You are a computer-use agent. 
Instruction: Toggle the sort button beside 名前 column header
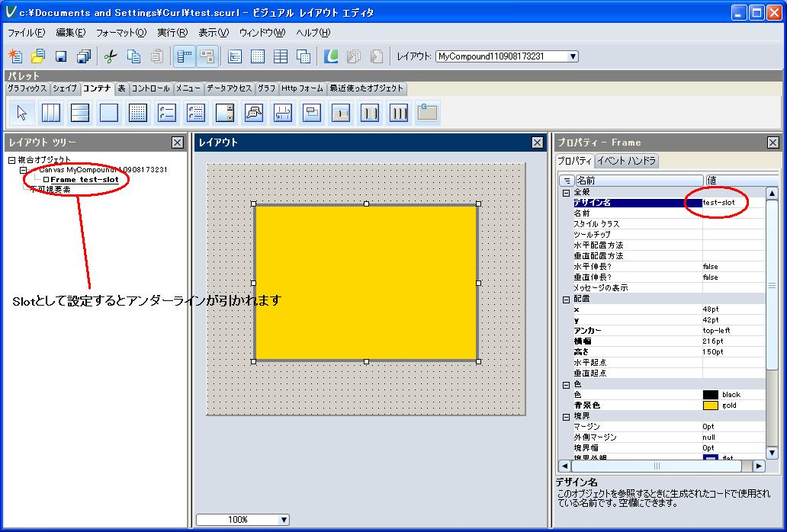tap(567, 181)
